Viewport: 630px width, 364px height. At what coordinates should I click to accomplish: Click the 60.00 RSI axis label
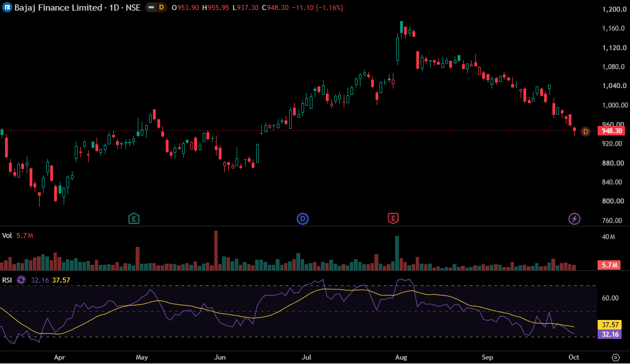pos(610,298)
